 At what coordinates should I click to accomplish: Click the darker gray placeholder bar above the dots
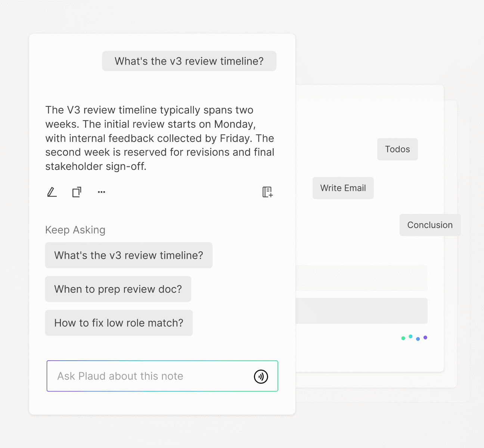click(361, 311)
